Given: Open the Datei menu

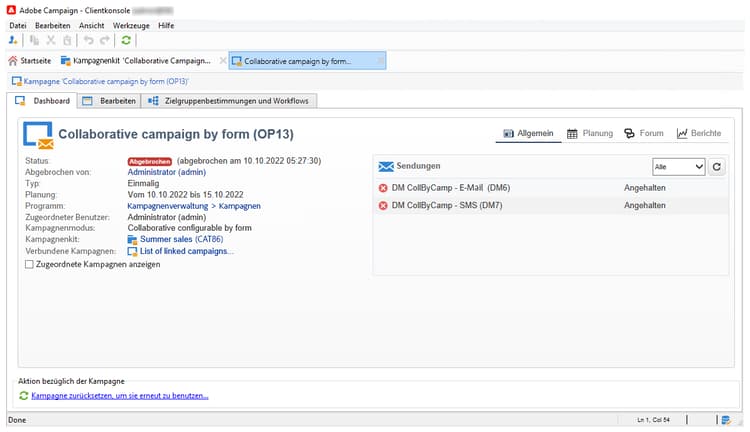Looking at the screenshot, I should [18, 25].
